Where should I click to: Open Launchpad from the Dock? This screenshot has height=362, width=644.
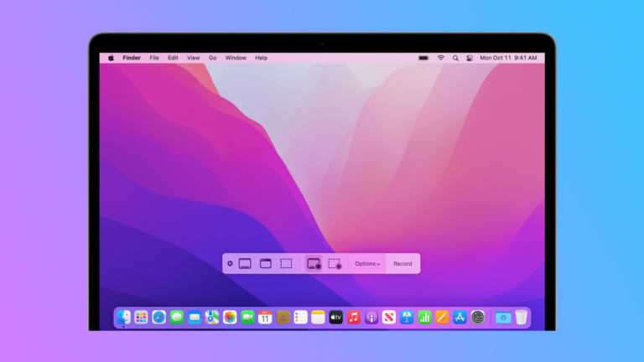141,318
